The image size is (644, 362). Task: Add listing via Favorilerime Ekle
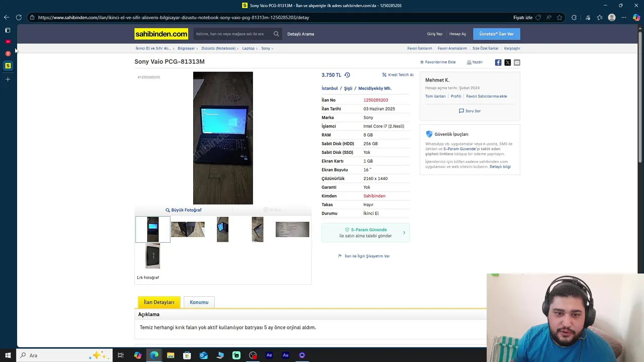438,62
